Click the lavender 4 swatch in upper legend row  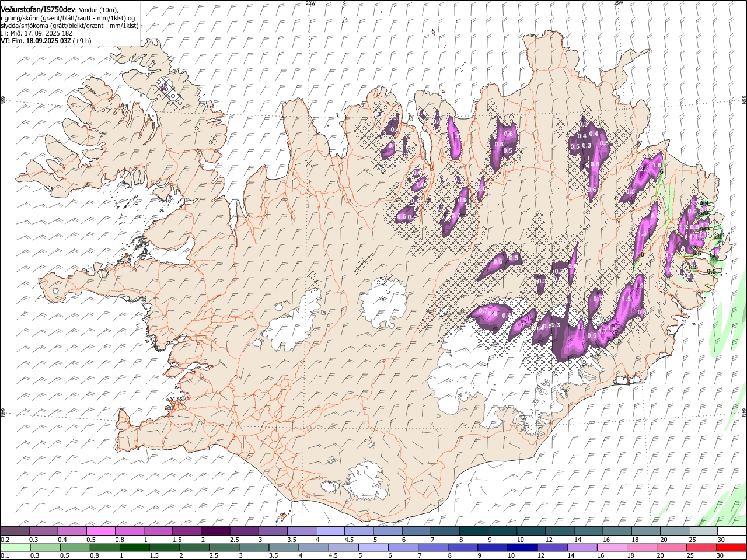pos(330,531)
